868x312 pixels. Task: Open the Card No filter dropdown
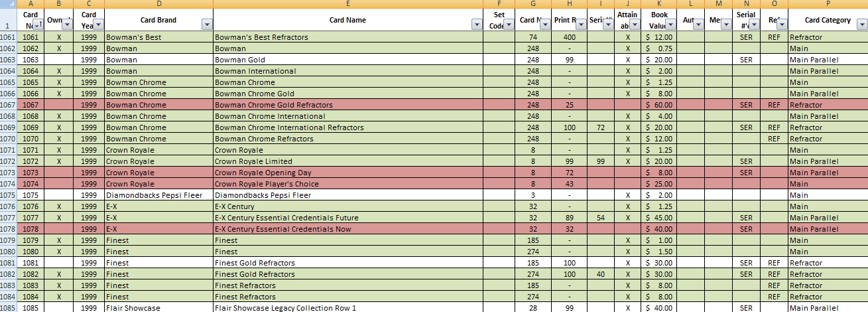click(38, 25)
